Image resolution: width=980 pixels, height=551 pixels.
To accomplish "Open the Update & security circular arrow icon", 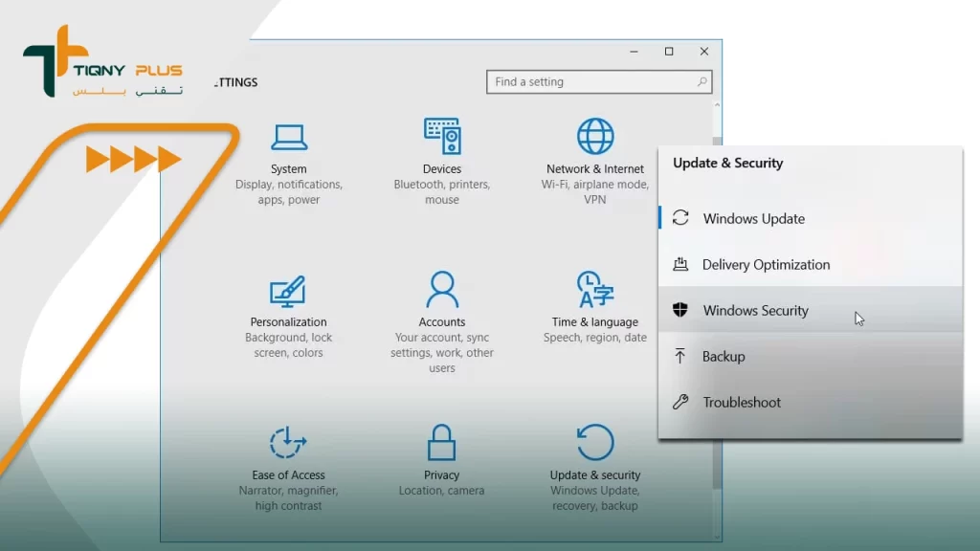I will pos(595,442).
